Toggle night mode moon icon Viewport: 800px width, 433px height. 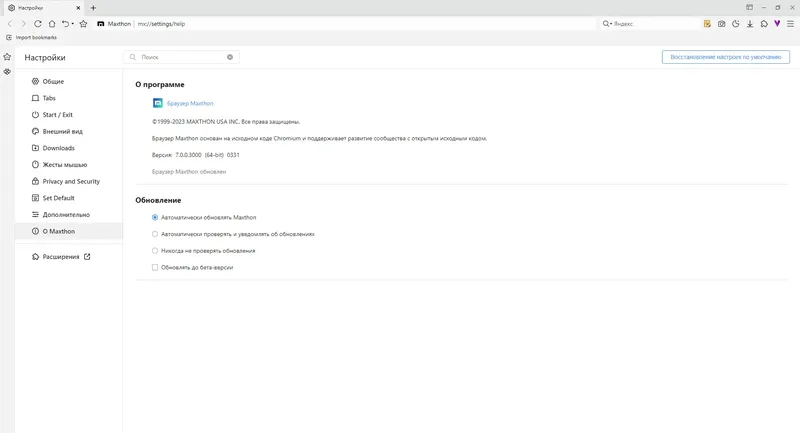735,23
